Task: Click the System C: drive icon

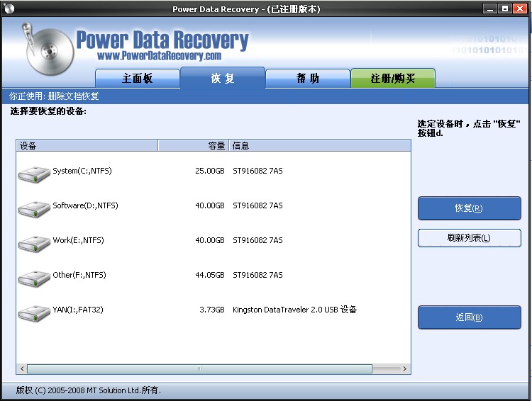Action: [34, 174]
